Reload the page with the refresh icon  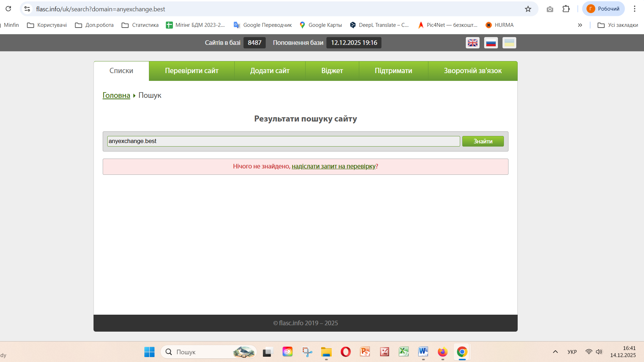click(8, 9)
